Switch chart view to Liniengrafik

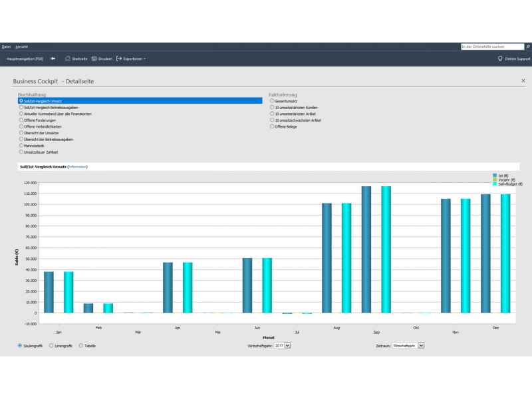tap(52, 346)
